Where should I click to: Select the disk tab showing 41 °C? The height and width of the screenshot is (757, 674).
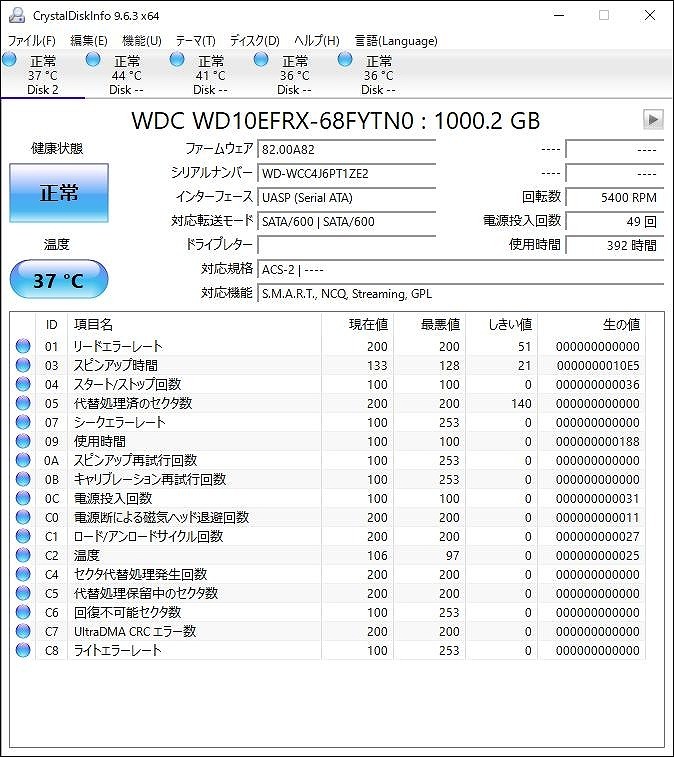click(211, 75)
